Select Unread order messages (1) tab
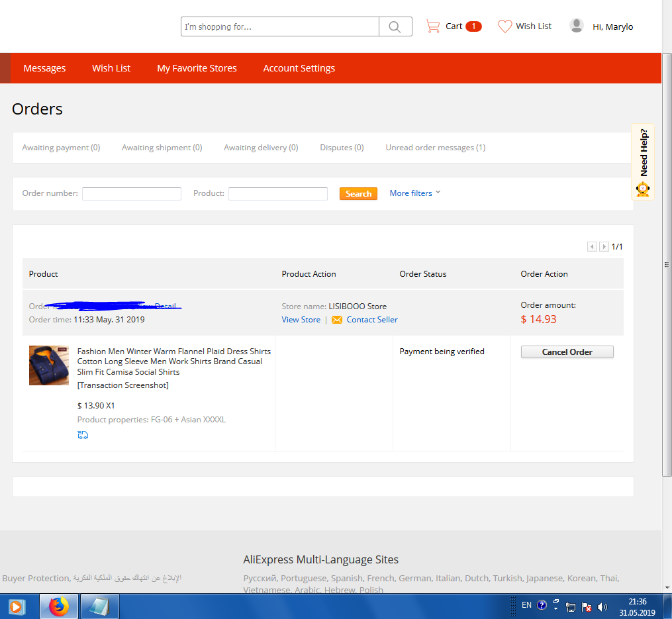Image resolution: width=672 pixels, height=619 pixels. pos(436,148)
